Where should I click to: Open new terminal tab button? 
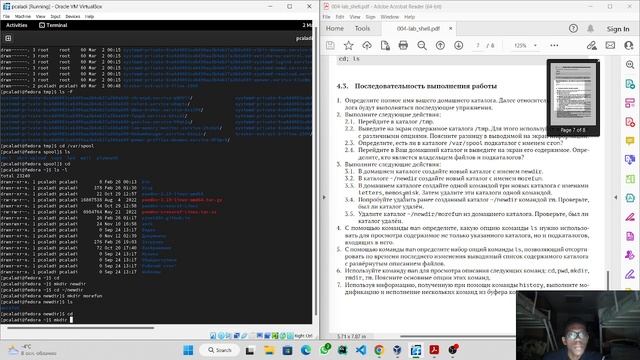(8, 38)
